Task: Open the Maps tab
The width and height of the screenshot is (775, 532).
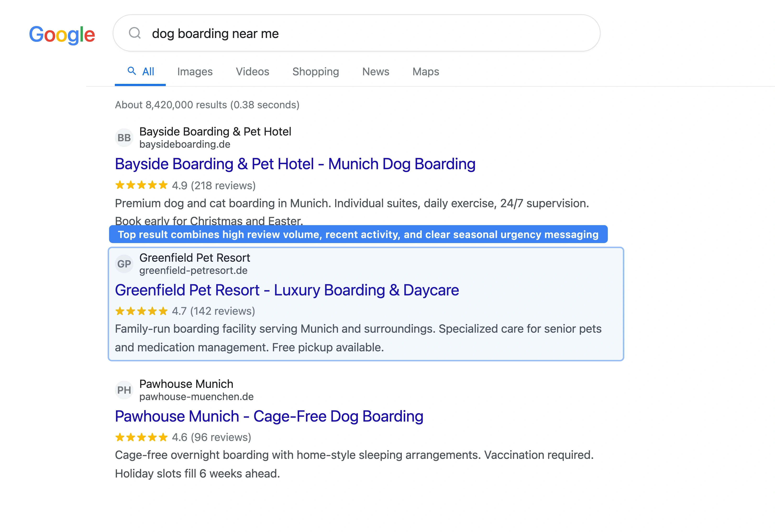Action: [x=425, y=71]
